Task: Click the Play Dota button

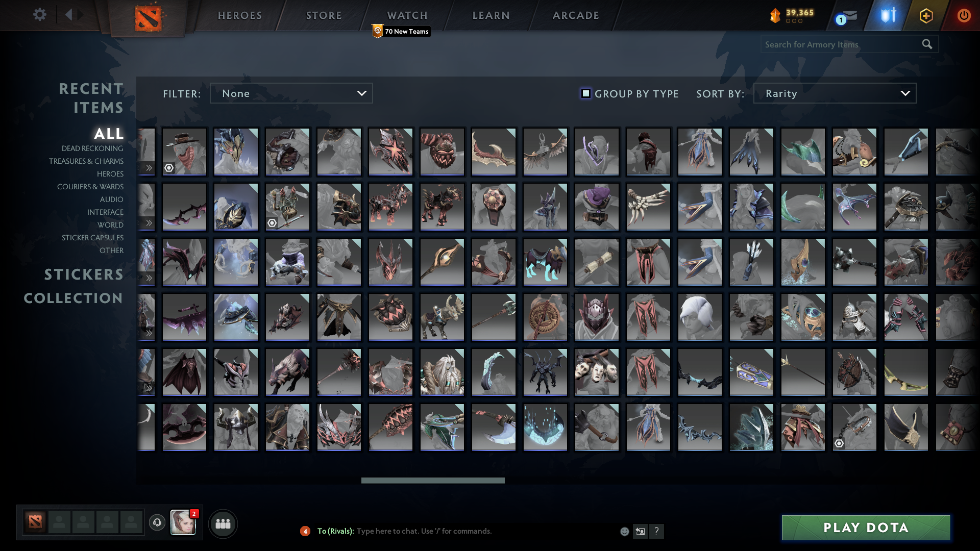Action: (865, 528)
